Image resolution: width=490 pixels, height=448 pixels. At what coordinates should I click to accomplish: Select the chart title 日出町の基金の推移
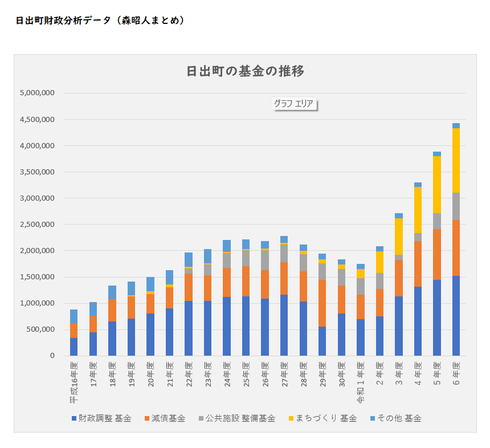(x=245, y=71)
